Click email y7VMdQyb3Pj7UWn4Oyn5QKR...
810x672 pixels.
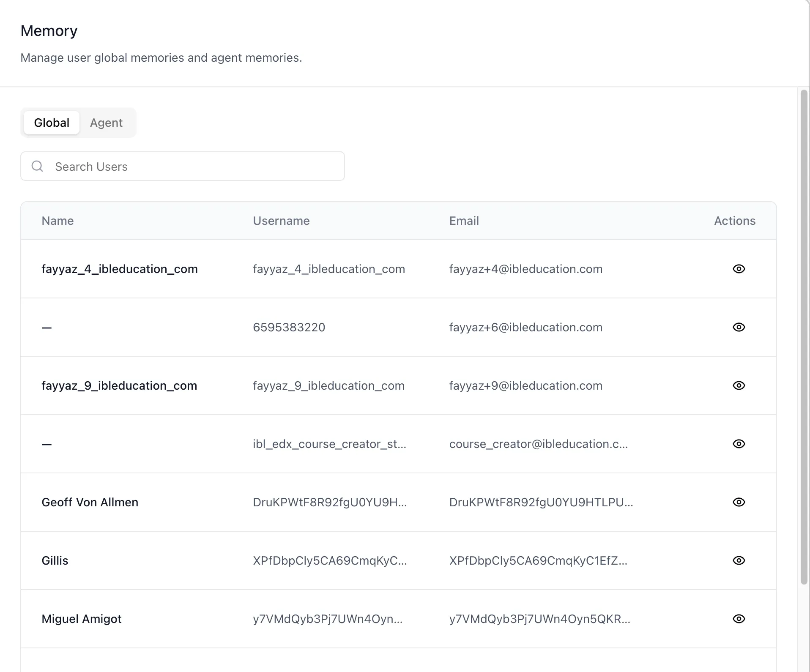(539, 619)
